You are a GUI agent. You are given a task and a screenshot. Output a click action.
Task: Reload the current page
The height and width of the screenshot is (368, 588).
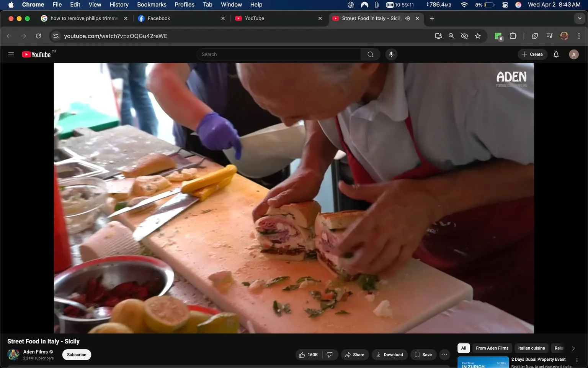click(38, 36)
